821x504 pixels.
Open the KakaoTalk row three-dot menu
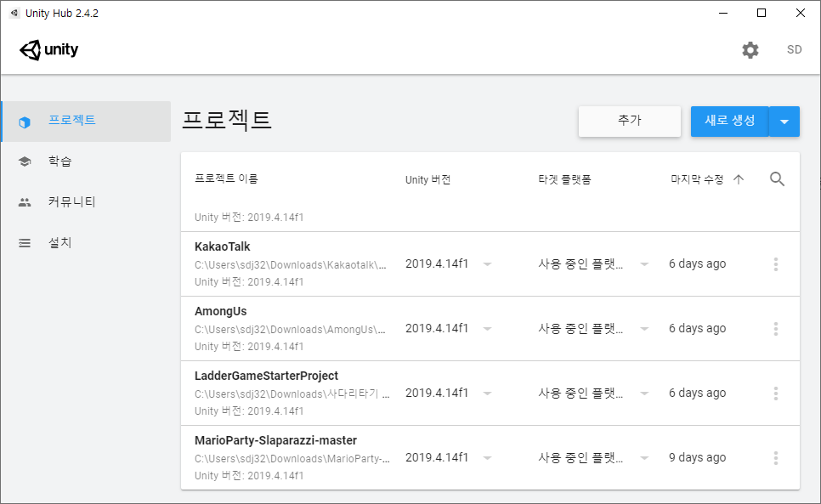coord(775,264)
